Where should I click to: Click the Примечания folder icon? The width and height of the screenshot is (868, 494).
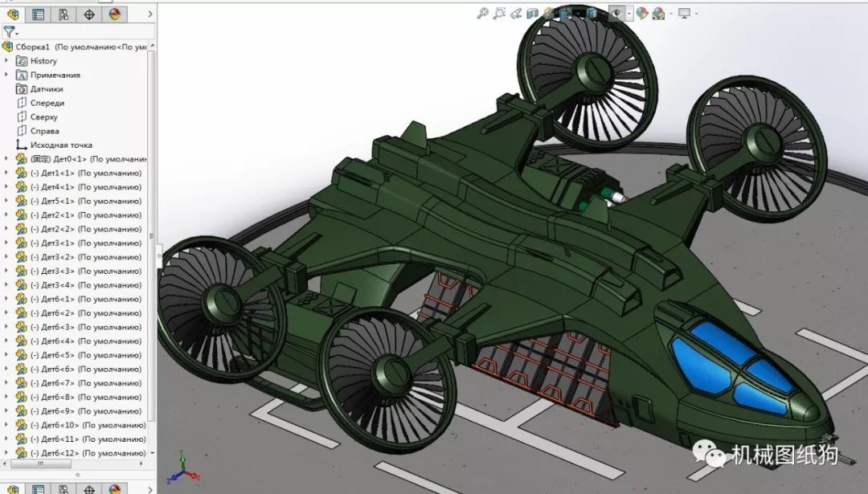click(22, 75)
